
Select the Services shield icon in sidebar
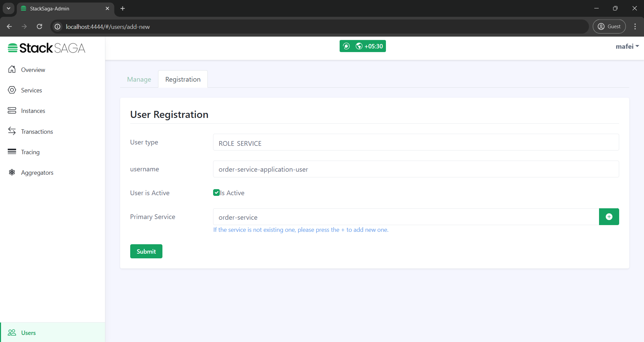click(12, 90)
